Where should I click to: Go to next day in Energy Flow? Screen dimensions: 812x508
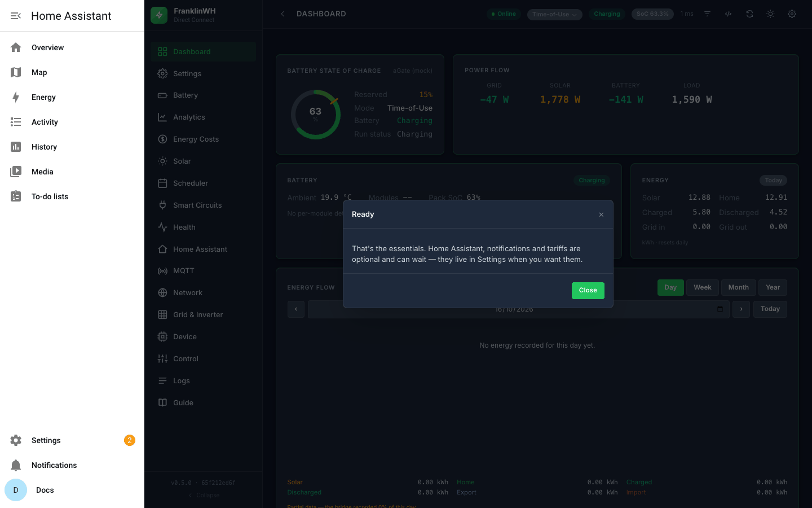(x=741, y=309)
